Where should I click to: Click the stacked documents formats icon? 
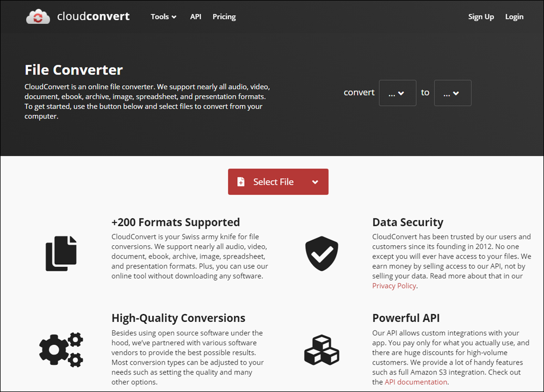(x=61, y=253)
